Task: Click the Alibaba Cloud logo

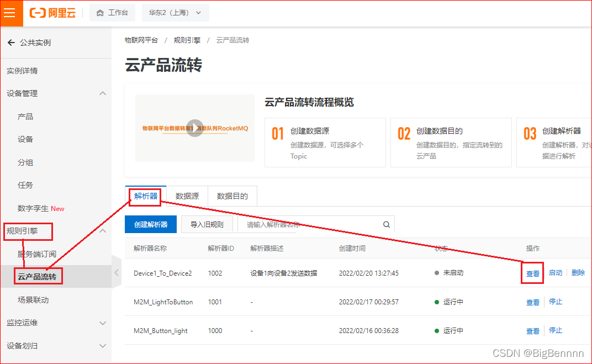Action: click(x=52, y=13)
